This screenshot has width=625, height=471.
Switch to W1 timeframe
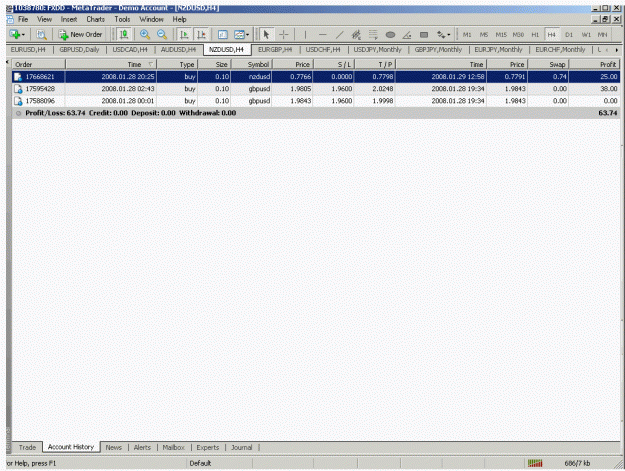click(586, 35)
